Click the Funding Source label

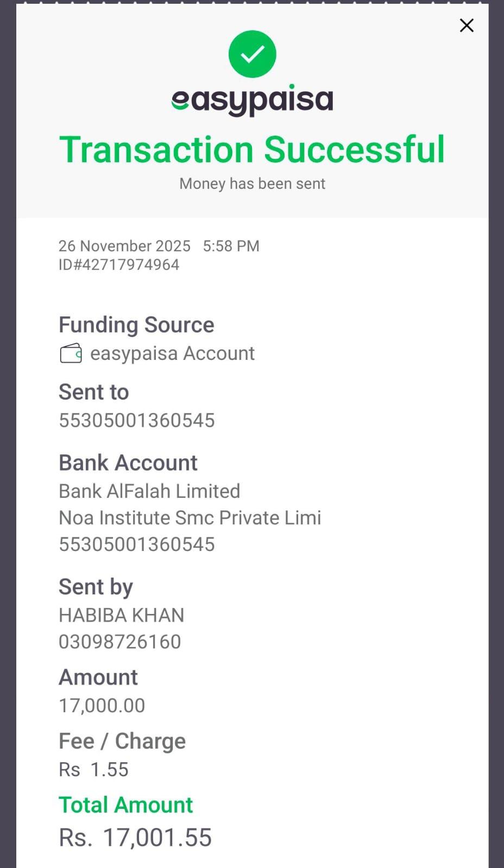[x=136, y=325]
